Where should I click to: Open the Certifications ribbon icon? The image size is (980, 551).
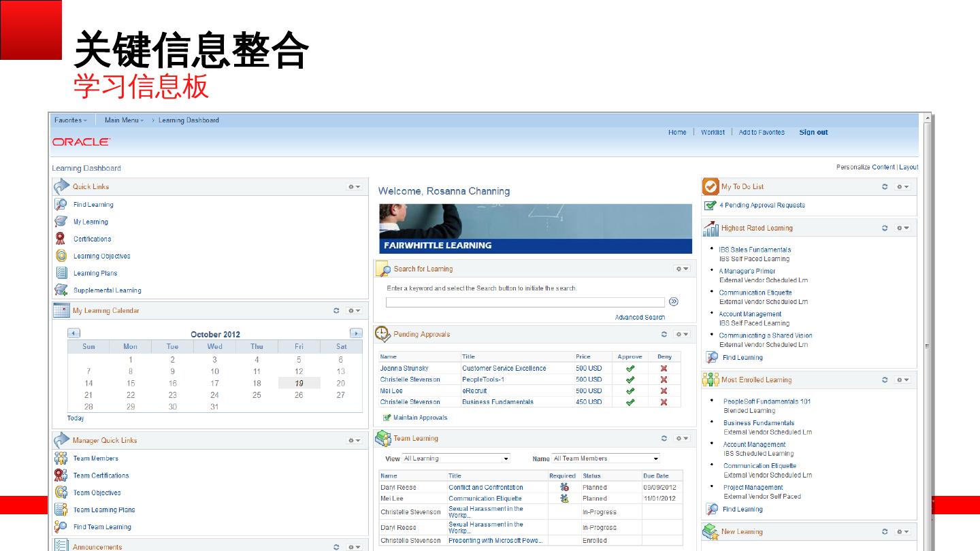(61, 238)
